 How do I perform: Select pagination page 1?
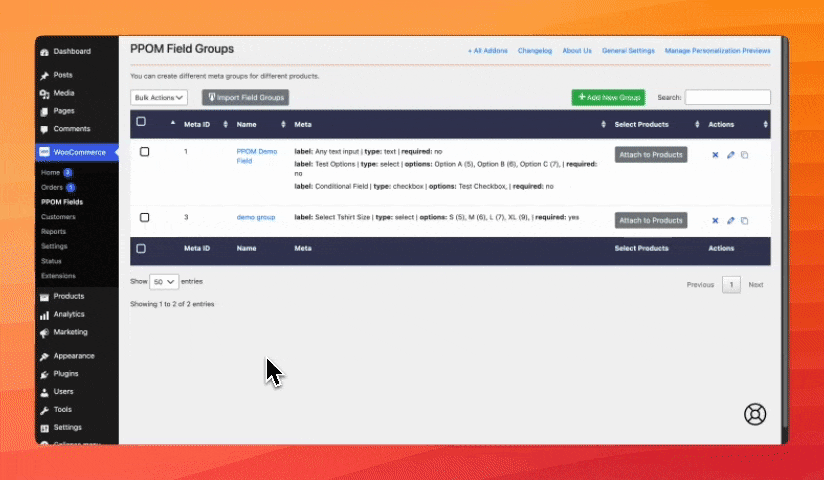click(x=731, y=285)
